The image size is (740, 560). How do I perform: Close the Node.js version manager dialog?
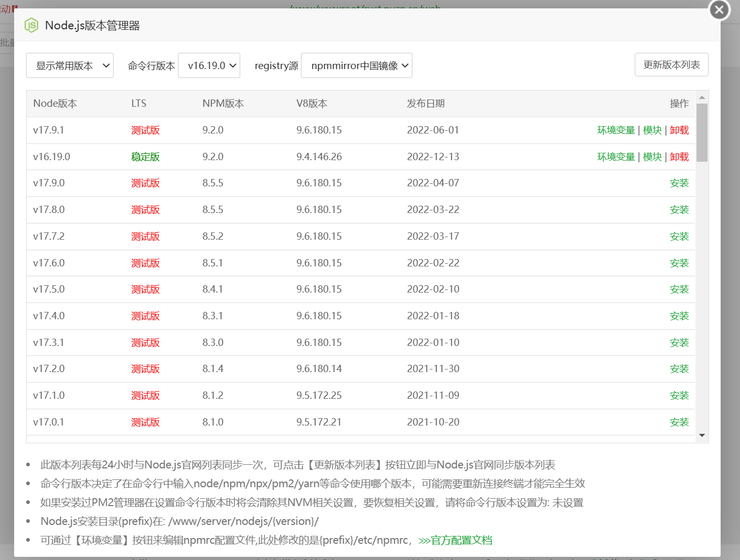719,9
